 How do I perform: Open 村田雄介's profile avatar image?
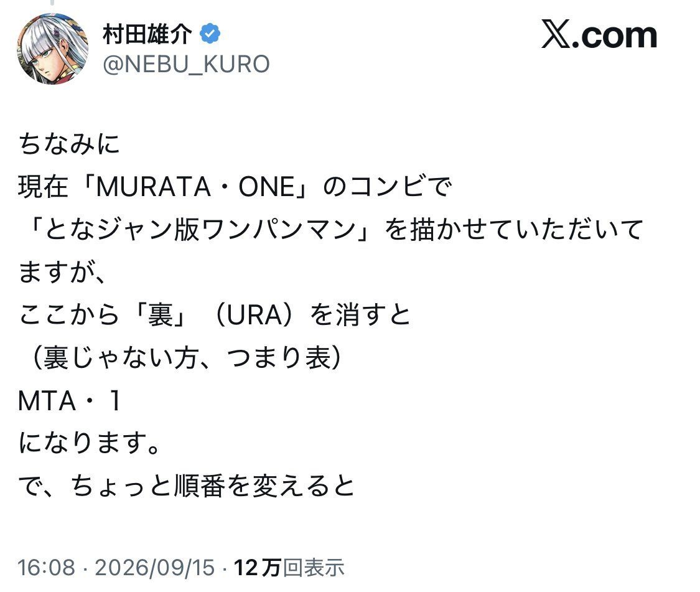(x=53, y=49)
